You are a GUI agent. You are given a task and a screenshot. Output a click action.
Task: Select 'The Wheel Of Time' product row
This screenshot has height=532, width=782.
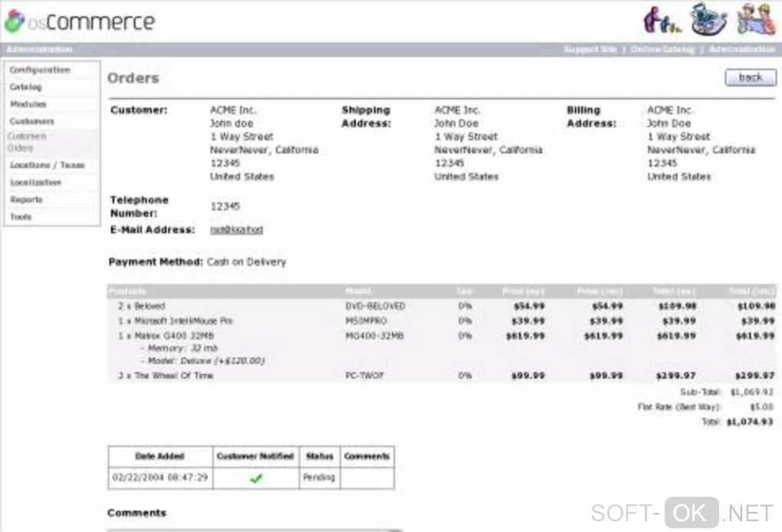pos(442,376)
